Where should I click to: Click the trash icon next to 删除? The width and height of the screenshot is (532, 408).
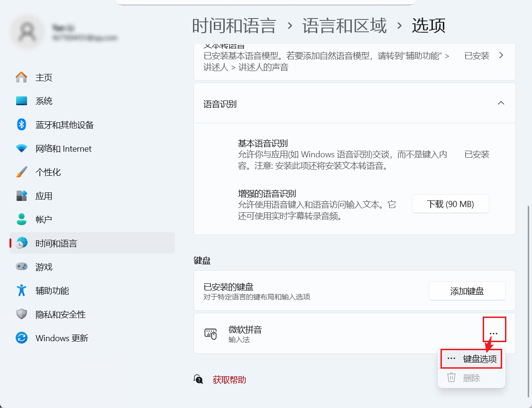pyautogui.click(x=451, y=378)
